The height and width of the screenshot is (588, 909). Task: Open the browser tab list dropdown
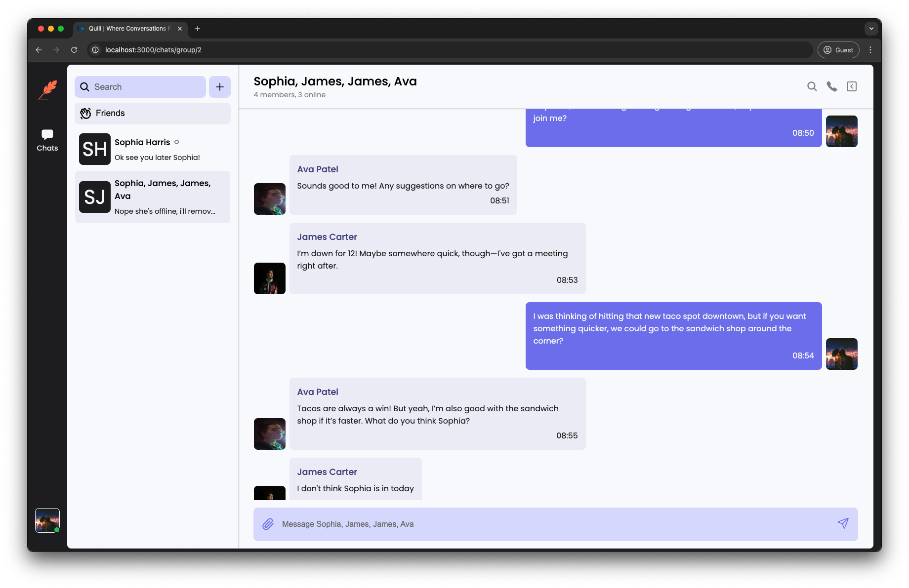pyautogui.click(x=871, y=29)
